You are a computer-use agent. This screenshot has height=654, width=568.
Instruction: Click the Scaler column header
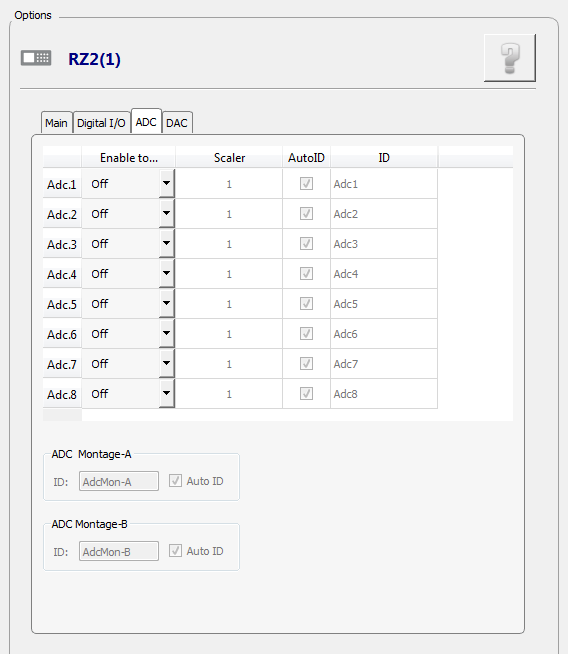(x=229, y=157)
